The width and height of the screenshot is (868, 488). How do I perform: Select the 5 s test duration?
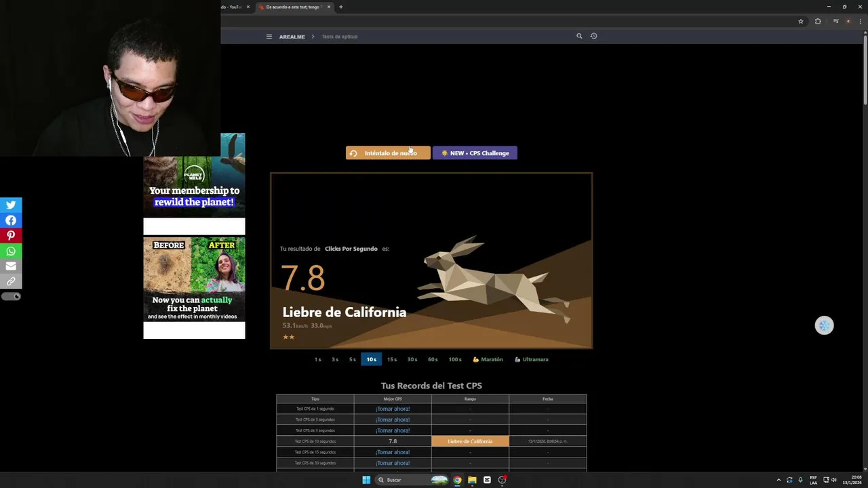coord(353,359)
